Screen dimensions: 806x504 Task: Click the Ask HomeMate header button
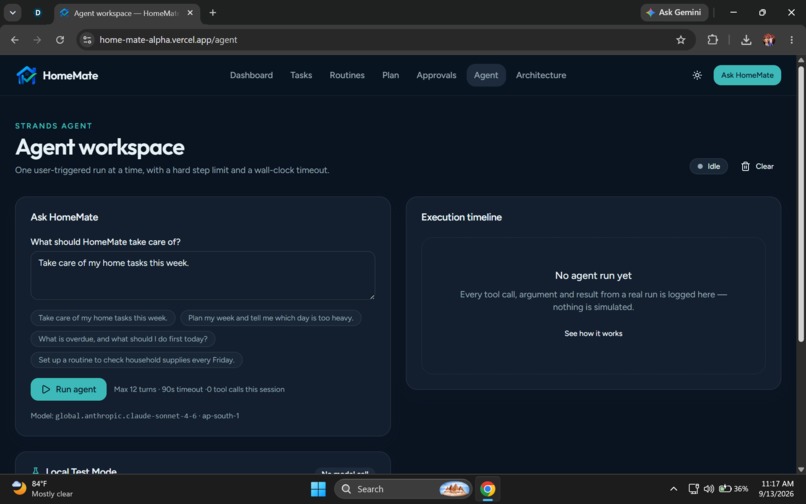point(747,75)
